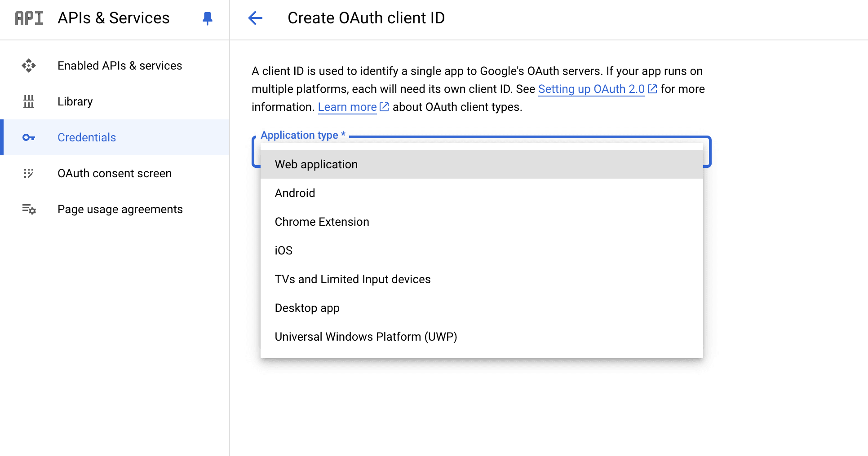Select Chrome Extension application type
Screen dimensions: 868x456
point(482,222)
